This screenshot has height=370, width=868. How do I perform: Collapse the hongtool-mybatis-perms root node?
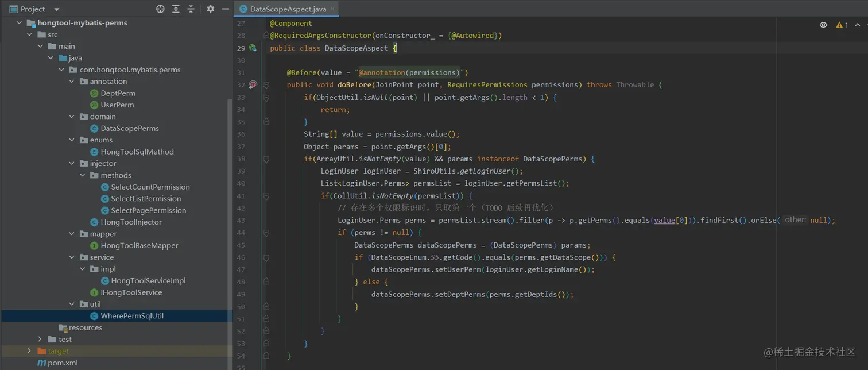pos(19,23)
